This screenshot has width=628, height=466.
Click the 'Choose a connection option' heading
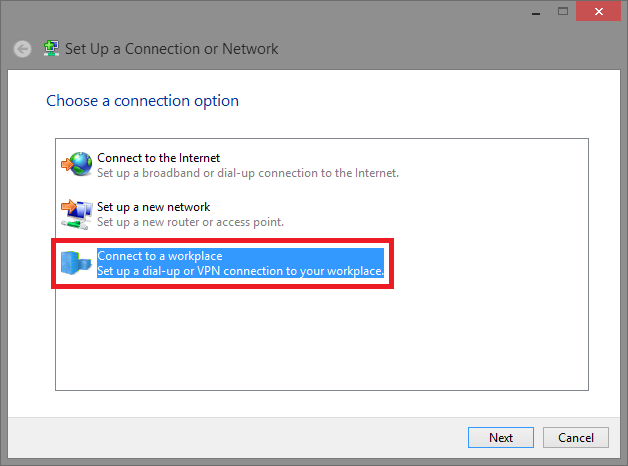point(142,101)
